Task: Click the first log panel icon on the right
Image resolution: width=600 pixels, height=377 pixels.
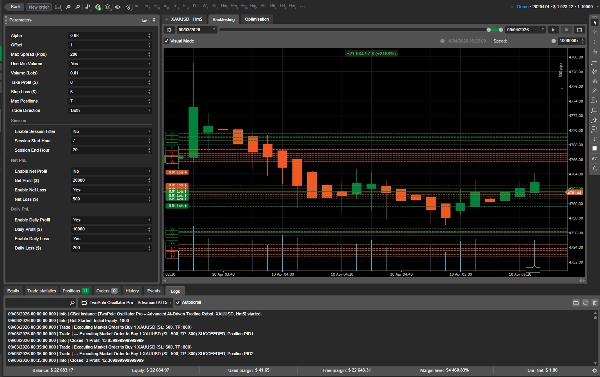Action: tap(576, 303)
